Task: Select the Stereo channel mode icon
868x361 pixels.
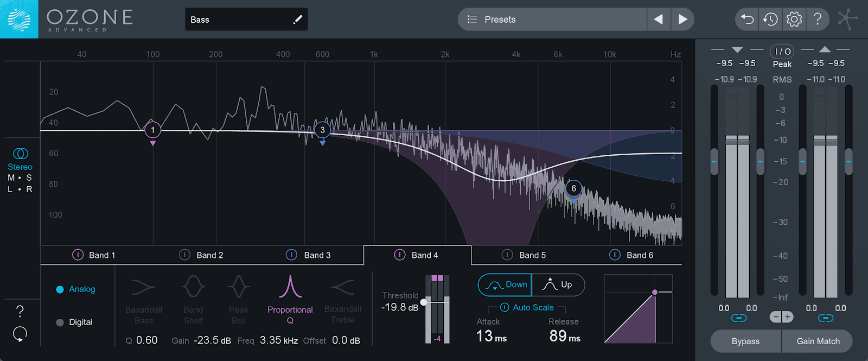Action: (21, 154)
